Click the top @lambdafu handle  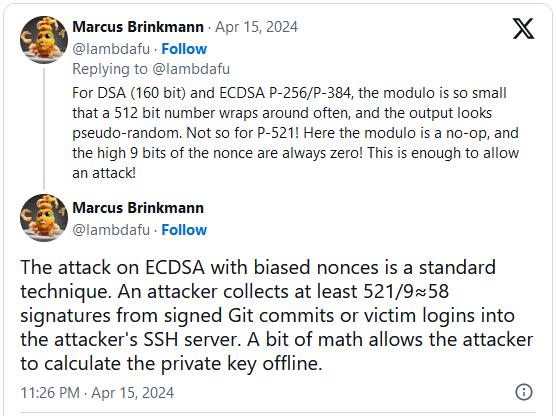111,49
